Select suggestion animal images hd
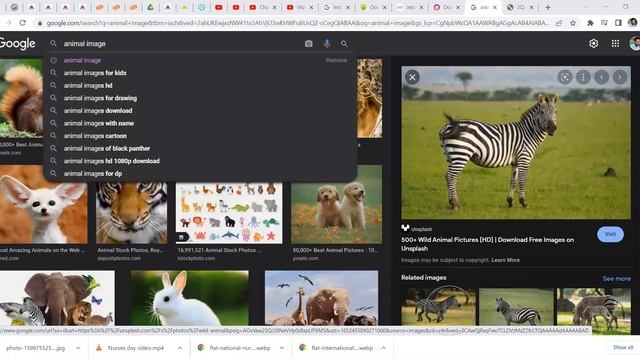Viewport: 640px width, 360px height. 199,86
